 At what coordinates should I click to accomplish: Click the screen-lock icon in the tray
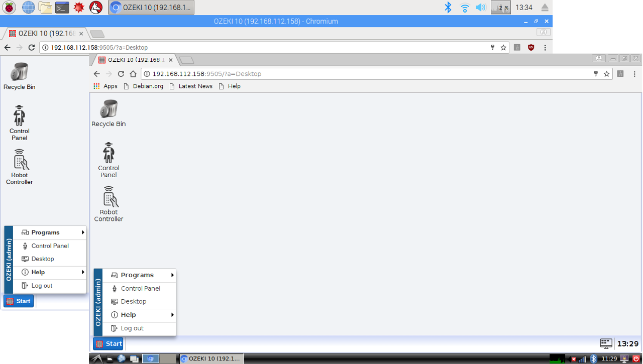tap(624, 358)
